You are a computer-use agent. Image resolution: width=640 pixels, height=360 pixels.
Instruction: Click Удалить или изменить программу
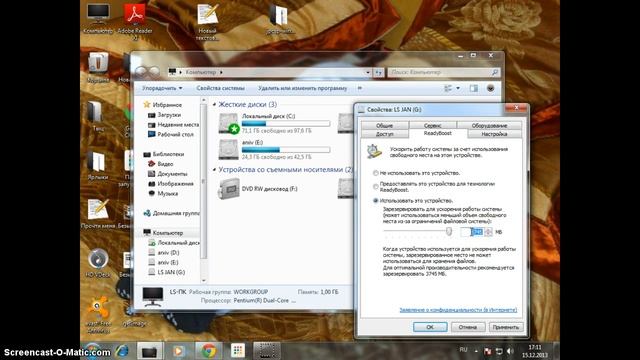pos(302,88)
